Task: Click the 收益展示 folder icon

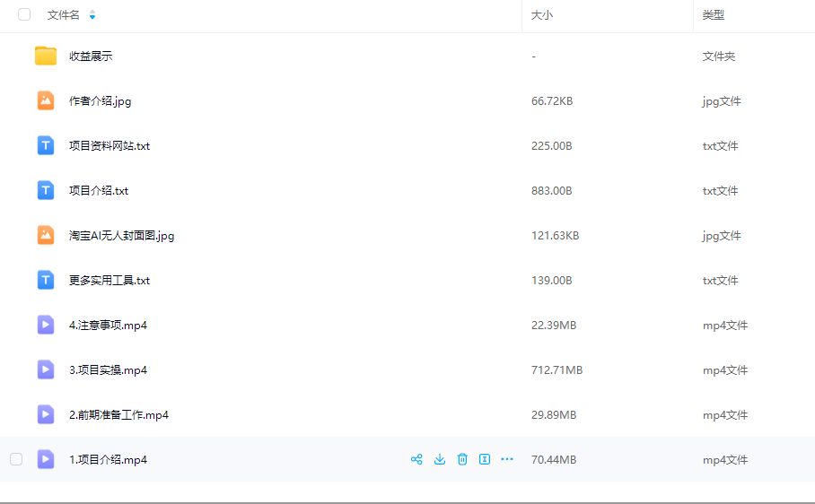Action: pos(46,56)
